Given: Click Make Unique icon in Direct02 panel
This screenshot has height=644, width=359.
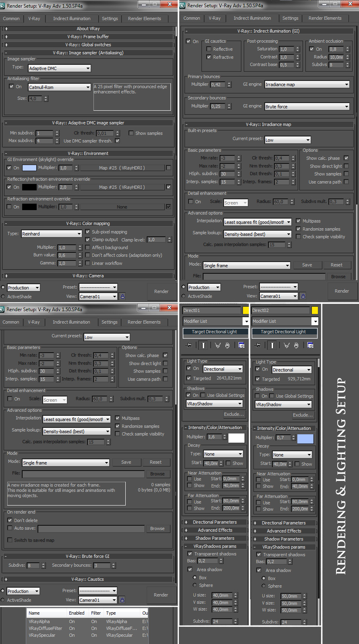Looking at the screenshot, I should 286,345.
